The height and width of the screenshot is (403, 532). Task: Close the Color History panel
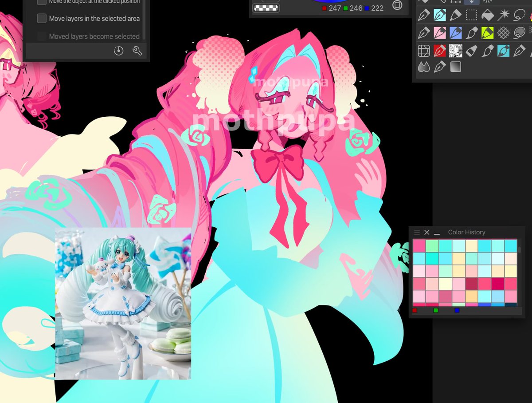[x=427, y=233]
